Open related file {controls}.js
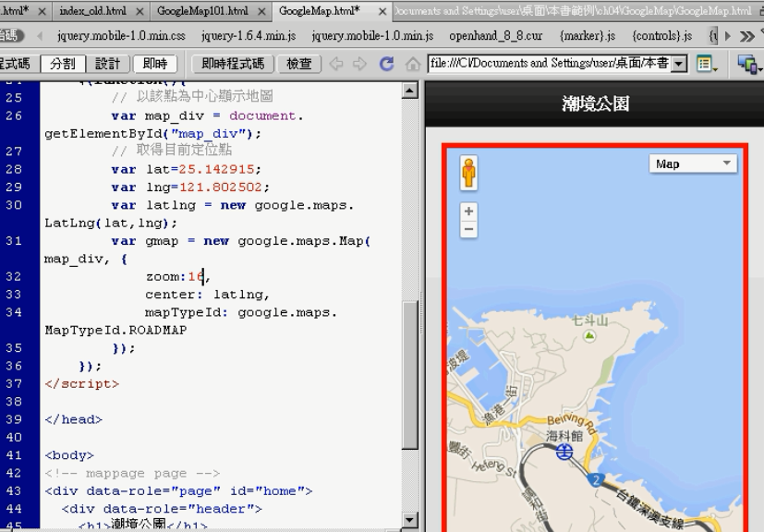This screenshot has width=764, height=532. (661, 36)
